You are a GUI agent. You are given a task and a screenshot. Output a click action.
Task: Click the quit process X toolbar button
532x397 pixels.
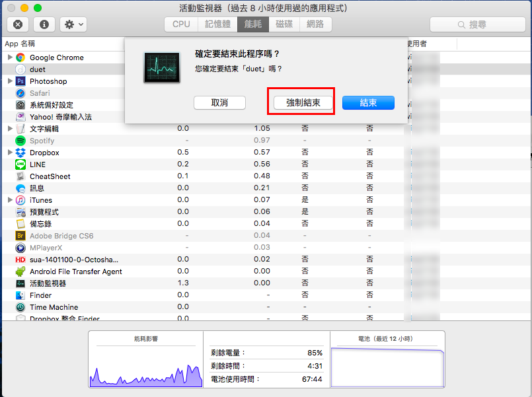coord(18,24)
